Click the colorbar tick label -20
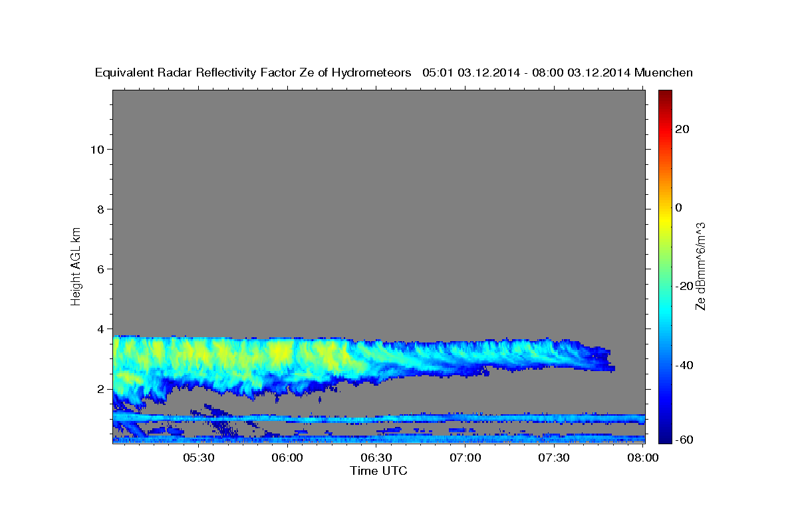Viewport: 798px width, 532px height. [685, 286]
